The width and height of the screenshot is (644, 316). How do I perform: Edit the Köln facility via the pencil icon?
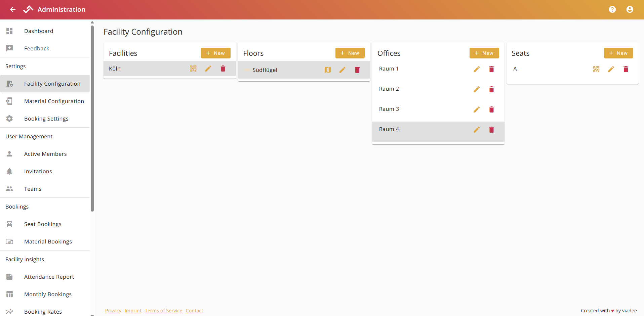[x=208, y=69]
